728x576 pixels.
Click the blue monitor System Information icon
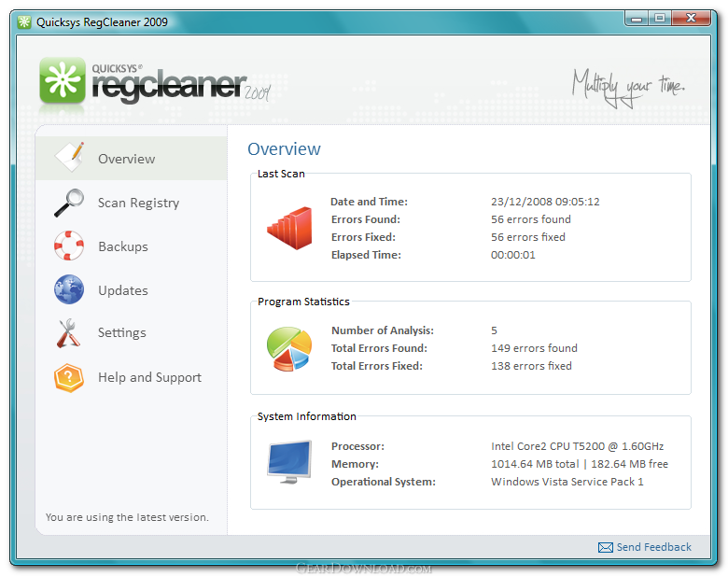pyautogui.click(x=289, y=462)
